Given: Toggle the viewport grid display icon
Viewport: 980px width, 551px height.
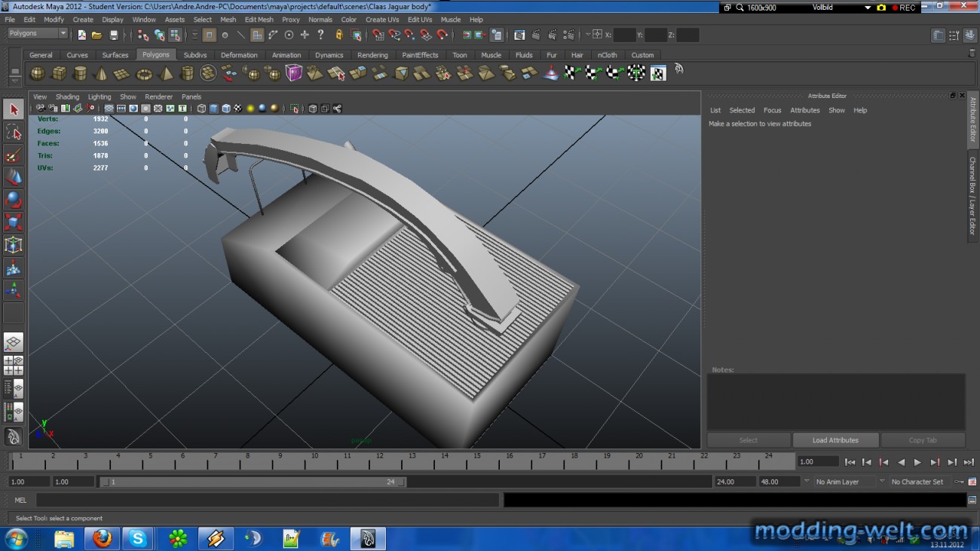Looking at the screenshot, I should (109, 109).
